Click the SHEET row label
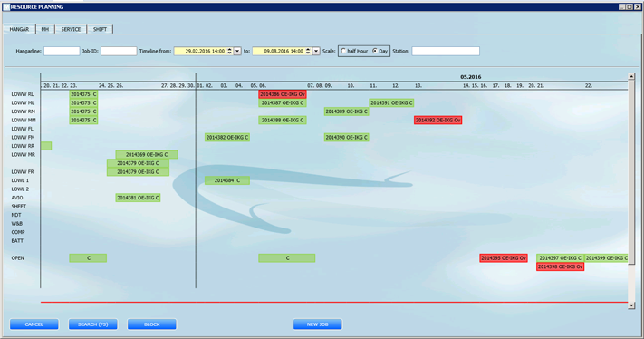Image resolution: width=644 pixels, height=339 pixels. 18,207
